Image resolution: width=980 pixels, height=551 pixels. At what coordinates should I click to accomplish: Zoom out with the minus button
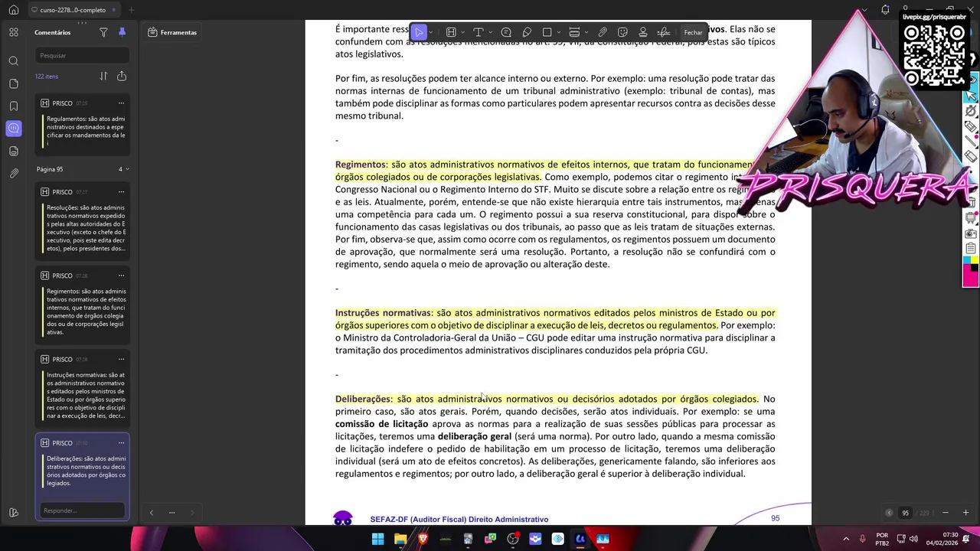945,513
